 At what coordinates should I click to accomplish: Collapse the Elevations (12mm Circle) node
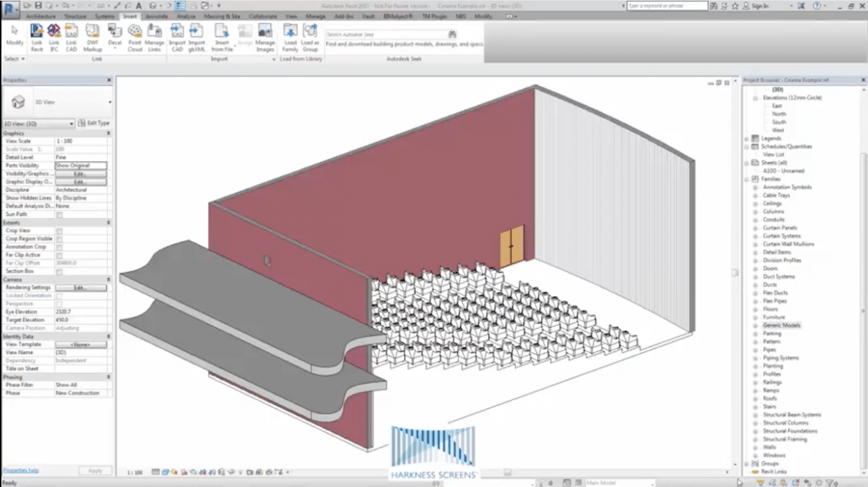[756, 99]
